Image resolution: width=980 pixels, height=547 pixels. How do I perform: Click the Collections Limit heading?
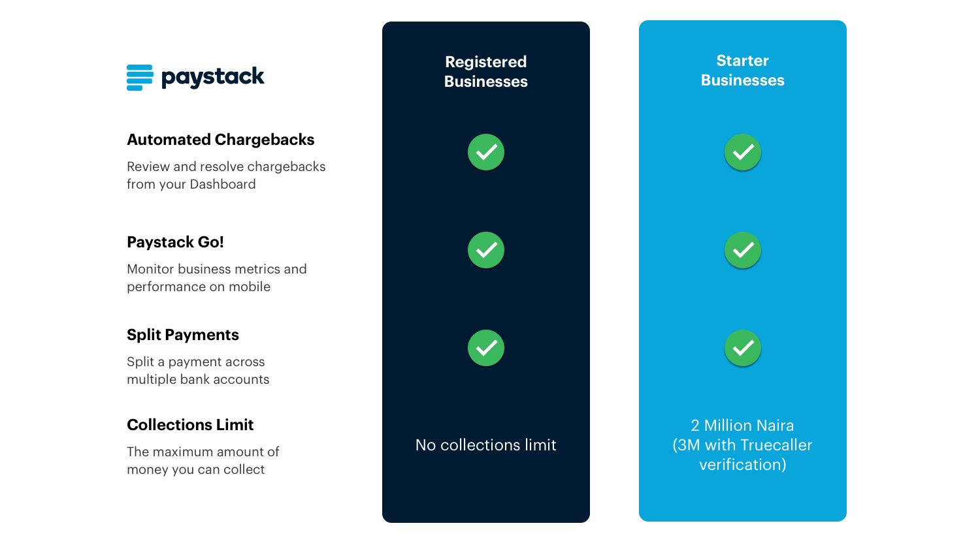[x=190, y=425]
